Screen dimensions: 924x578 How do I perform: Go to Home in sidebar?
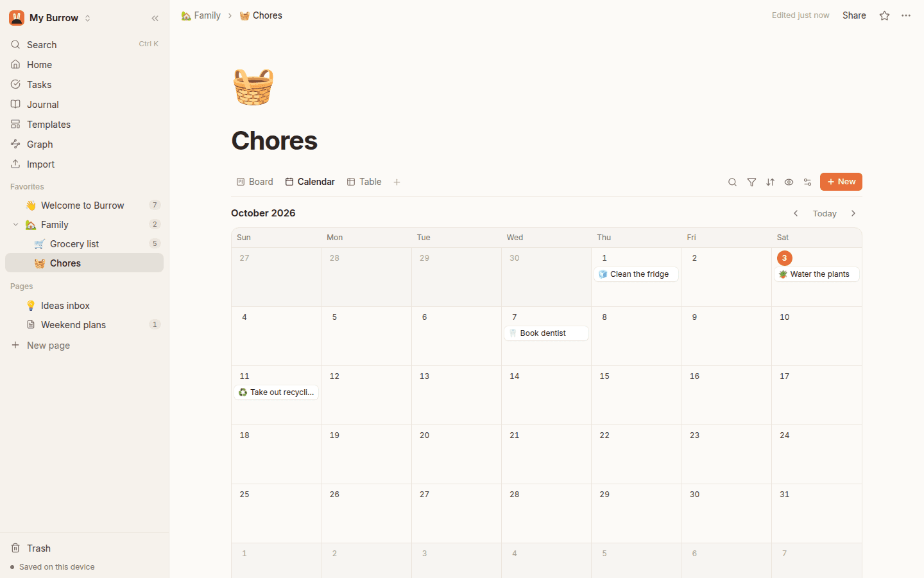click(x=84, y=64)
